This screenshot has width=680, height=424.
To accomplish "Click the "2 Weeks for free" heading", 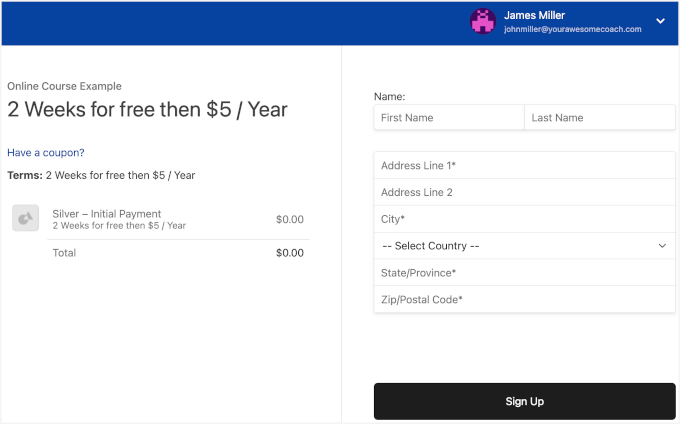I will [147, 110].
